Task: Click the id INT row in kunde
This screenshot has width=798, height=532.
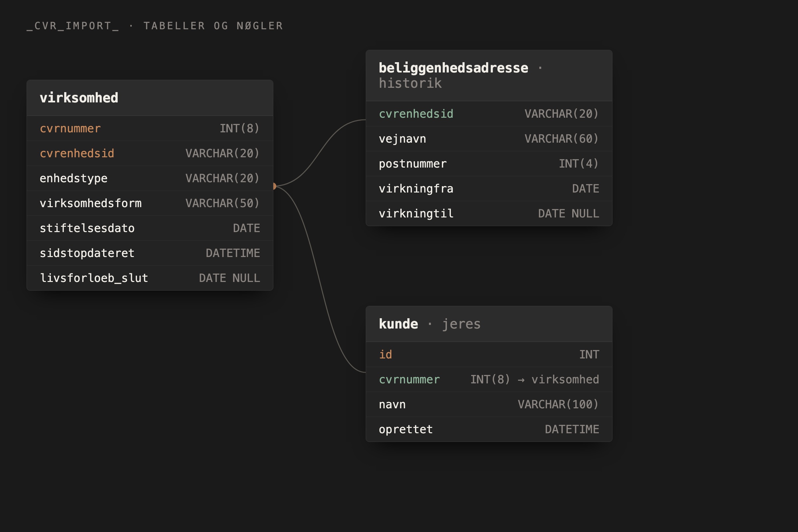Action: click(489, 354)
